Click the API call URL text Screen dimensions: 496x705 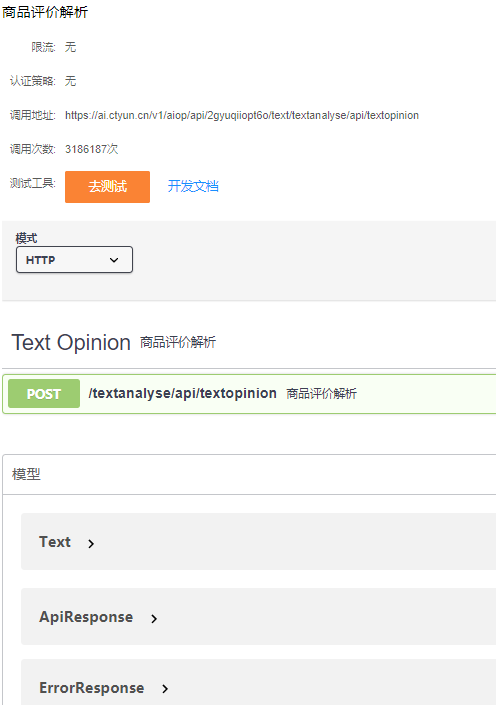point(242,115)
